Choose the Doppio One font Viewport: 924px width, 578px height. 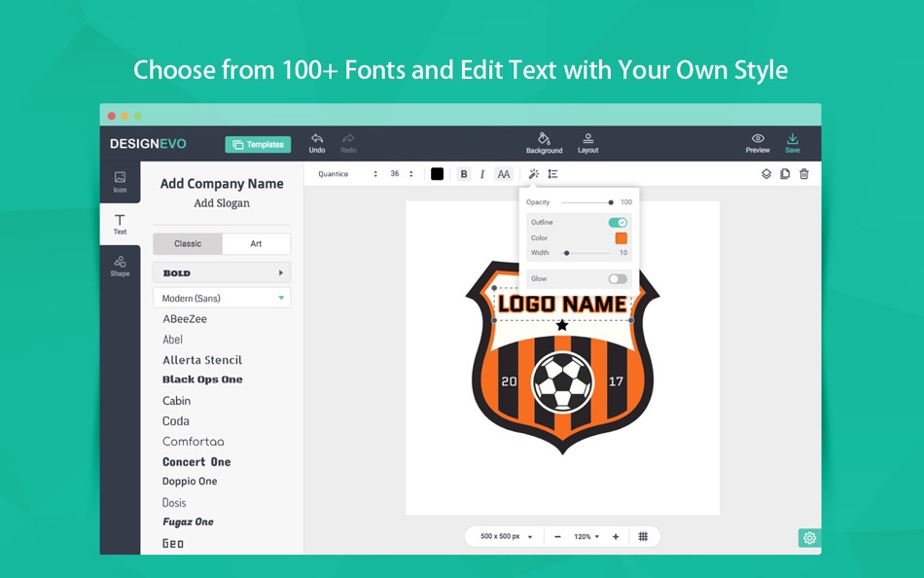tap(190, 482)
